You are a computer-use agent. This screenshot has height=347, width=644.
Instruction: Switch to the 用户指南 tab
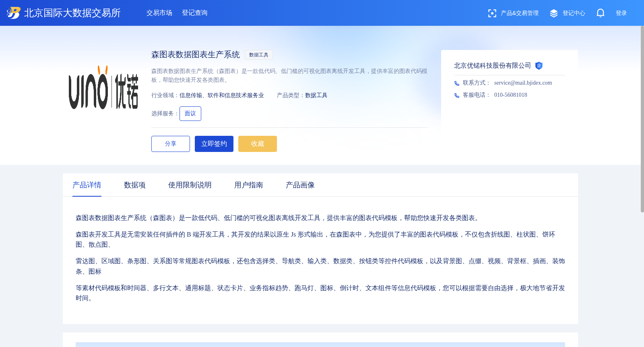point(249,185)
